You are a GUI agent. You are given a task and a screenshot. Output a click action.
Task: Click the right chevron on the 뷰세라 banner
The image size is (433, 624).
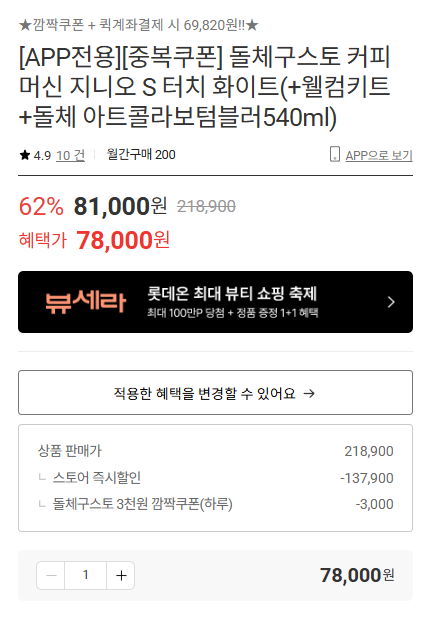tap(391, 302)
